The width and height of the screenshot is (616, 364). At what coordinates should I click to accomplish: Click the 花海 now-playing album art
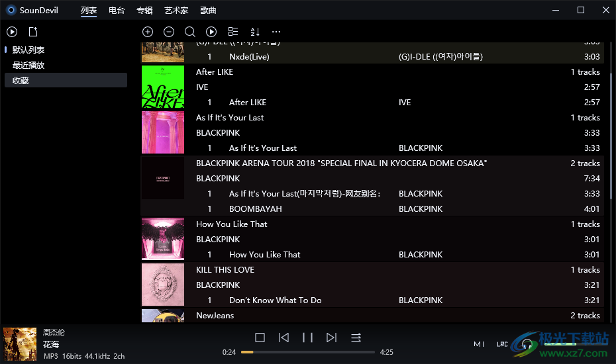coord(20,344)
